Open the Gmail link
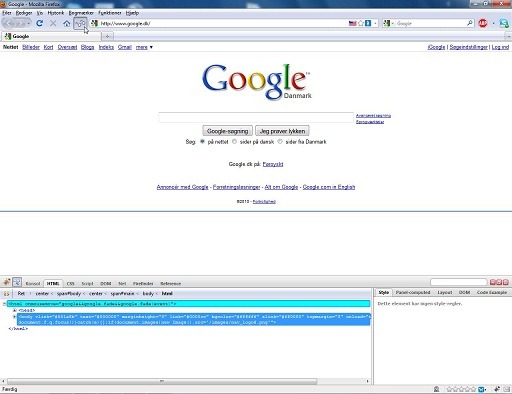Image resolution: width=512 pixels, height=394 pixels. [125, 47]
